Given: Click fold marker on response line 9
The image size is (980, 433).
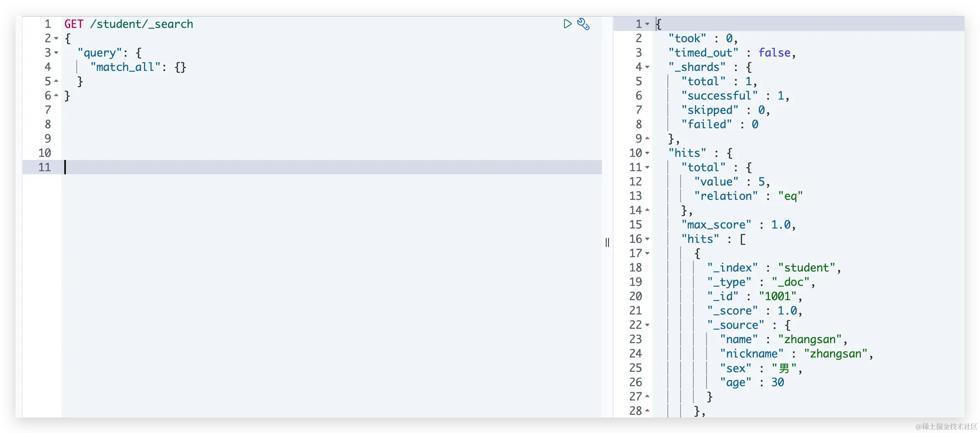Looking at the screenshot, I should [x=647, y=139].
